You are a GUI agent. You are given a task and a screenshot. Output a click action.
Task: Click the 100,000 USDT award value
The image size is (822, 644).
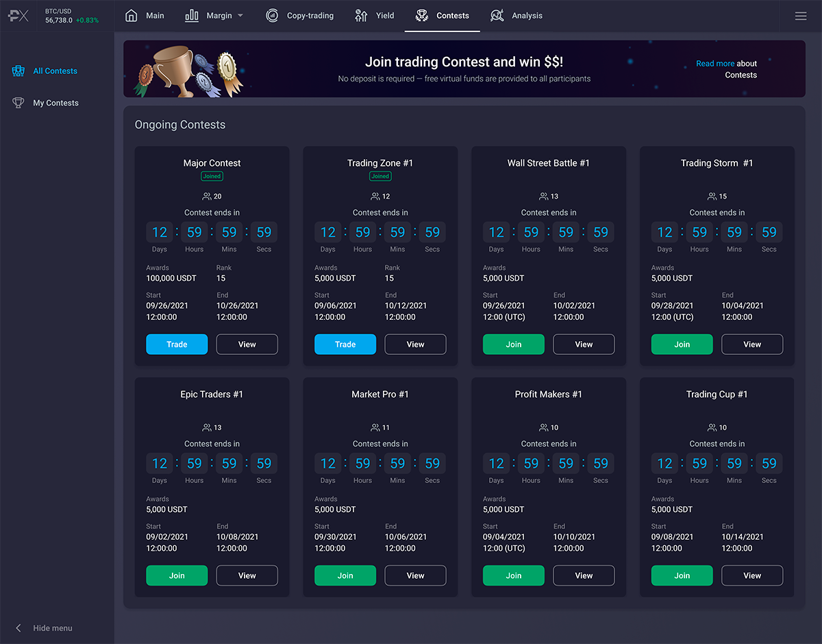171,278
